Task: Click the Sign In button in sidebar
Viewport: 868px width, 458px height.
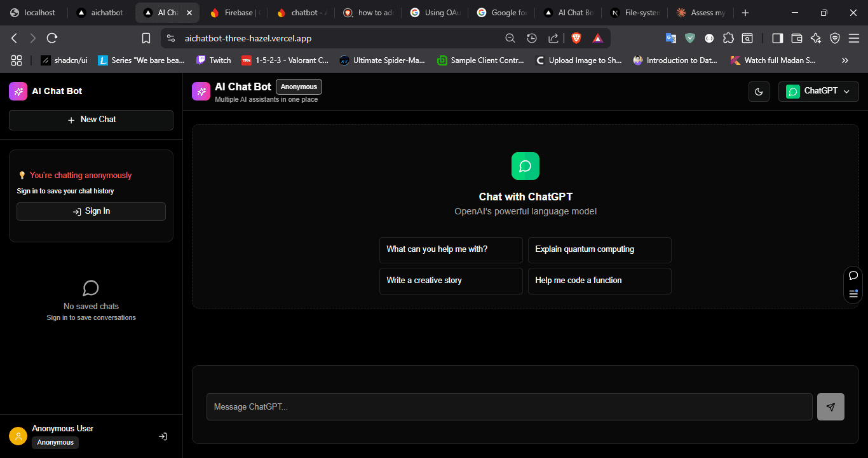Action: [91, 211]
